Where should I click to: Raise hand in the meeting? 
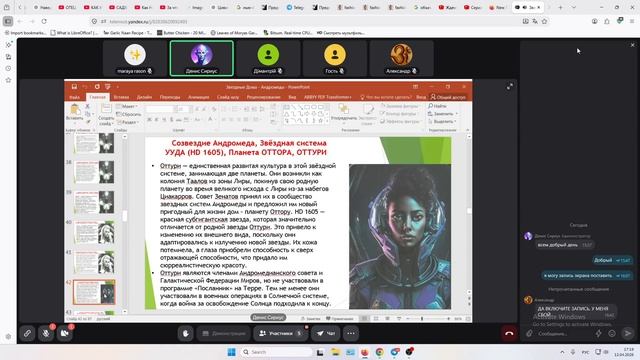point(185,333)
